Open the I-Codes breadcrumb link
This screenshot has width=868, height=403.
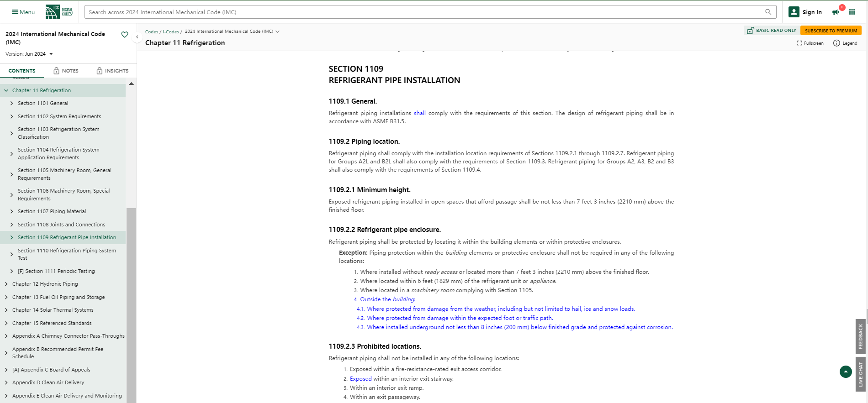[171, 32]
